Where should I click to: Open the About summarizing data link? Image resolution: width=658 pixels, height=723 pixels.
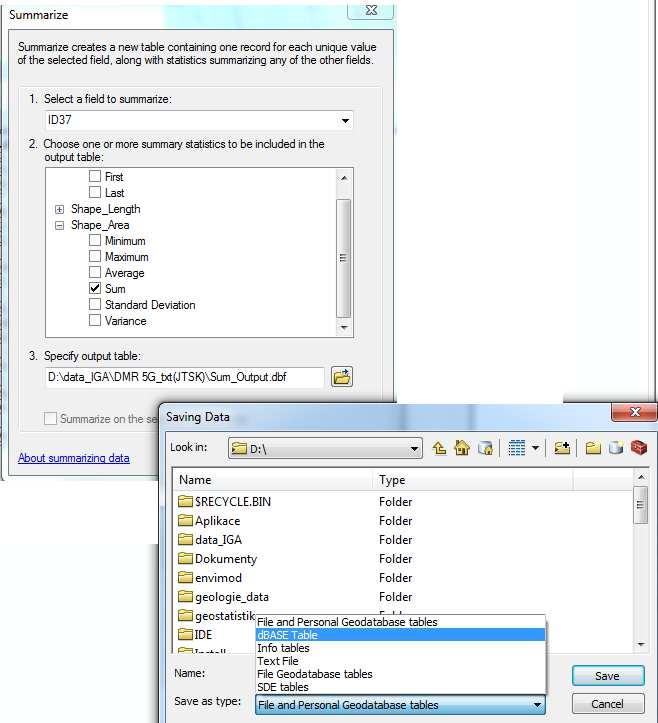(x=74, y=458)
